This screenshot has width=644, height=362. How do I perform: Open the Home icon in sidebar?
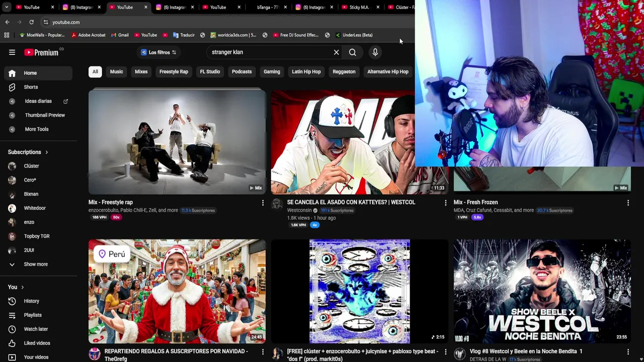click(x=12, y=73)
